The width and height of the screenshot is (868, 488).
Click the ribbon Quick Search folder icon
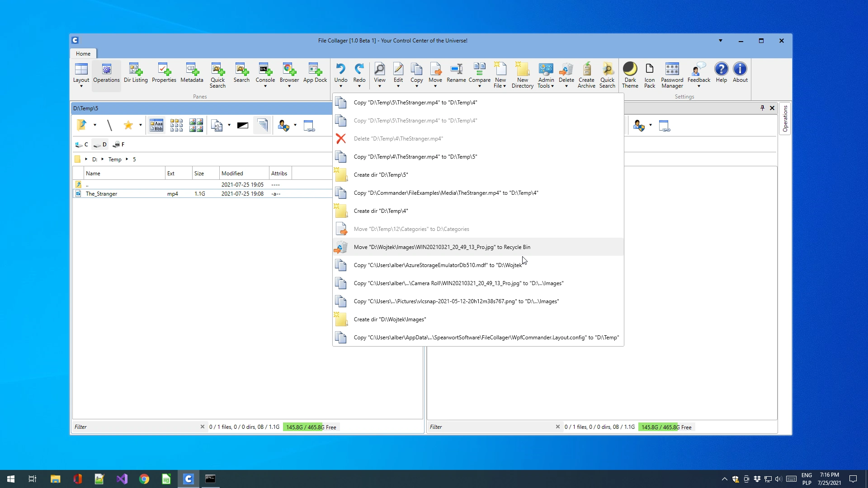coord(607,69)
